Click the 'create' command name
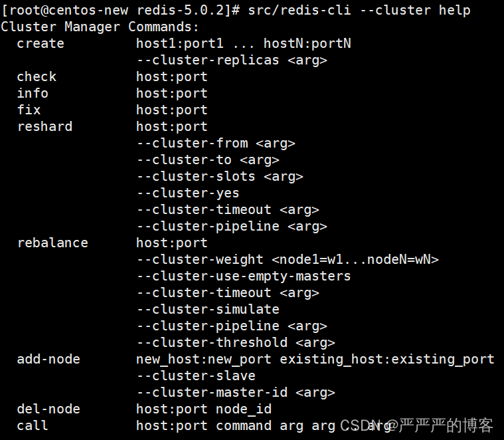 click(41, 43)
